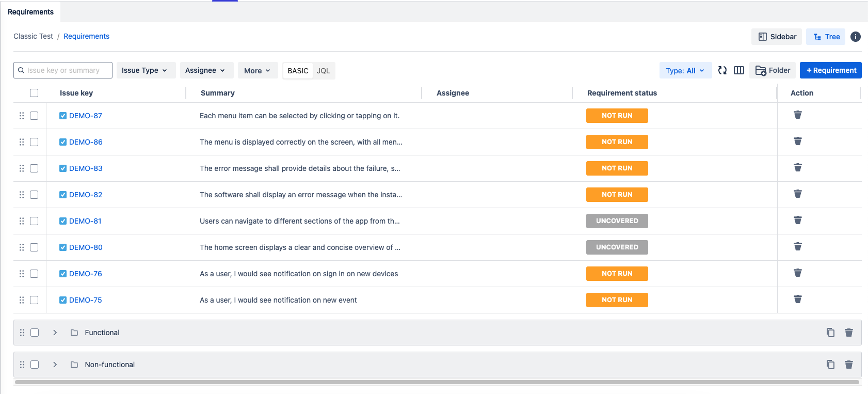Switch to the Tree view
This screenshot has height=394, width=868.
(x=826, y=37)
